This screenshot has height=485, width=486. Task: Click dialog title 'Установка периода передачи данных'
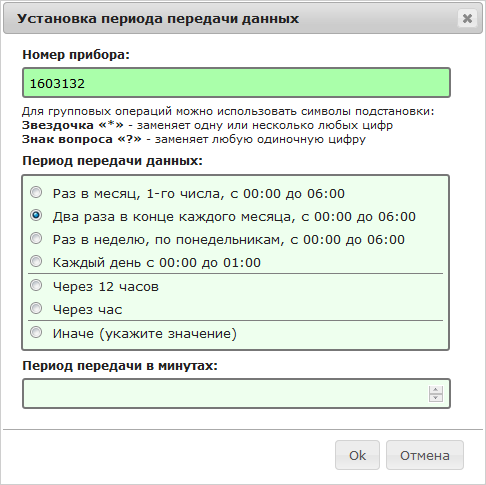(x=158, y=19)
